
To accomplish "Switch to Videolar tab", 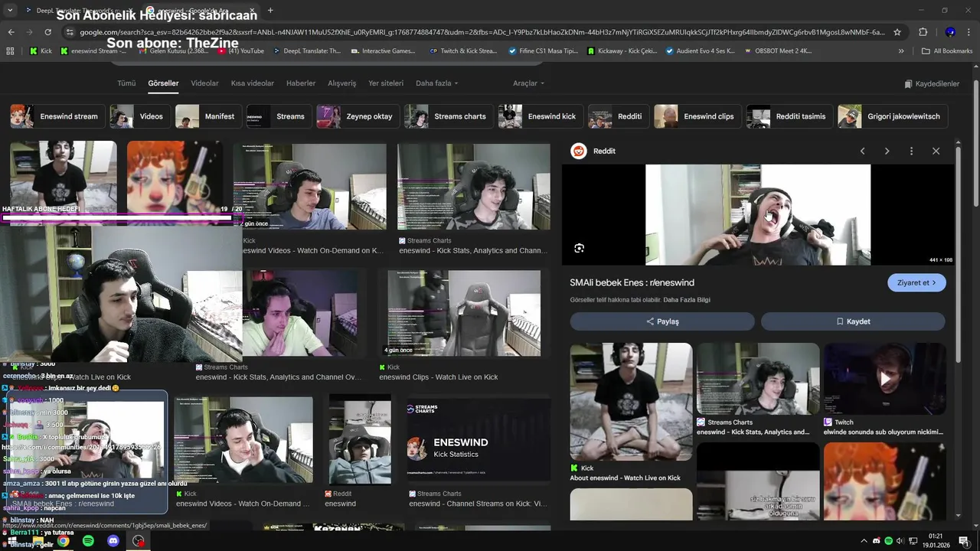I will [204, 83].
